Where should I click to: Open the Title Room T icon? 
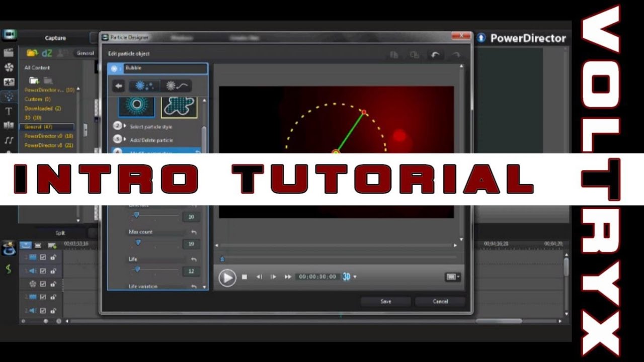tap(9, 111)
